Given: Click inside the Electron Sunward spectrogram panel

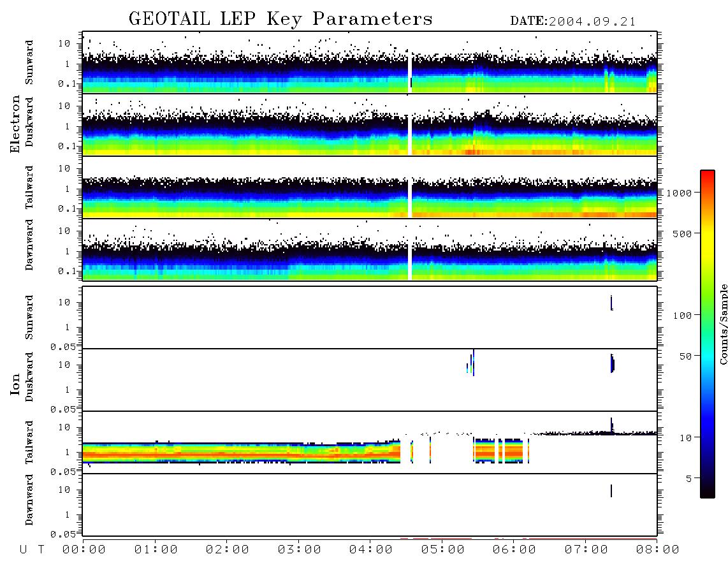Looking at the screenshot, I should (370, 62).
